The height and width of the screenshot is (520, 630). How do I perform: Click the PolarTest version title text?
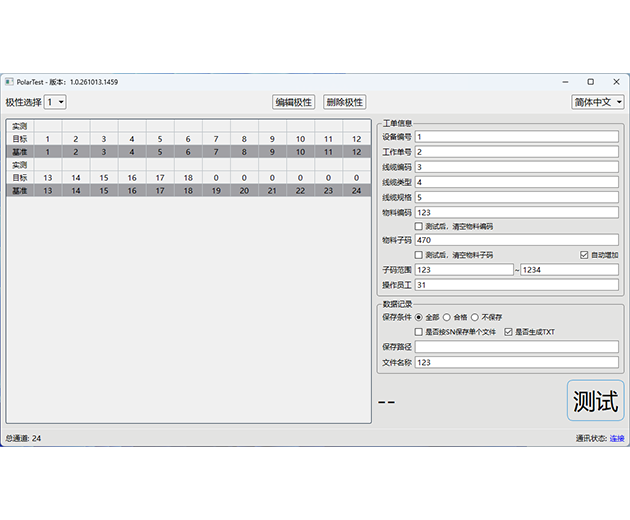(67, 82)
